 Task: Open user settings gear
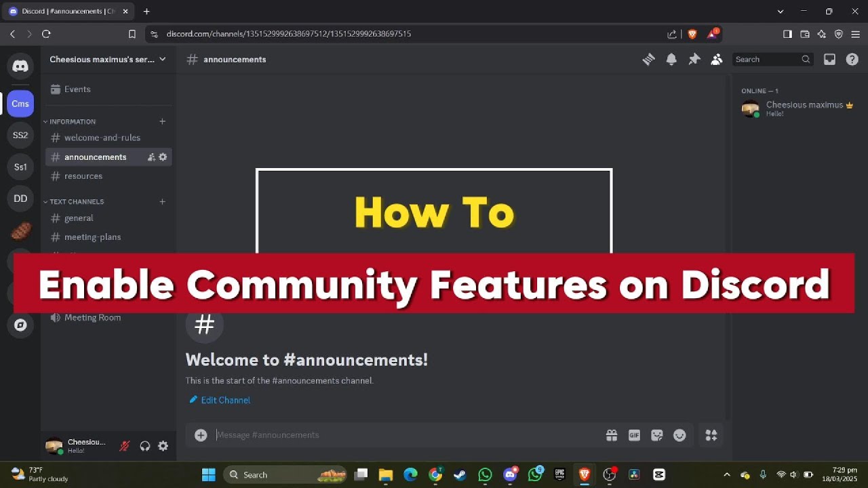(x=163, y=446)
